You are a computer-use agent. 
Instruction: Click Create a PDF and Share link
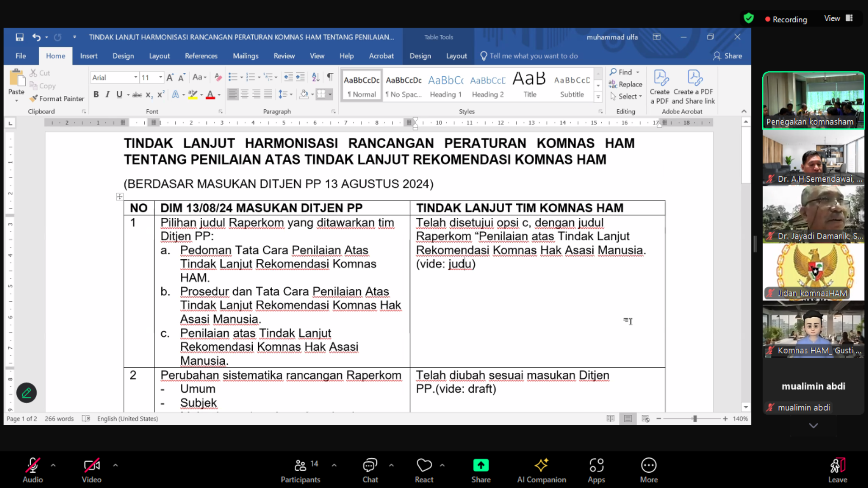pos(693,87)
